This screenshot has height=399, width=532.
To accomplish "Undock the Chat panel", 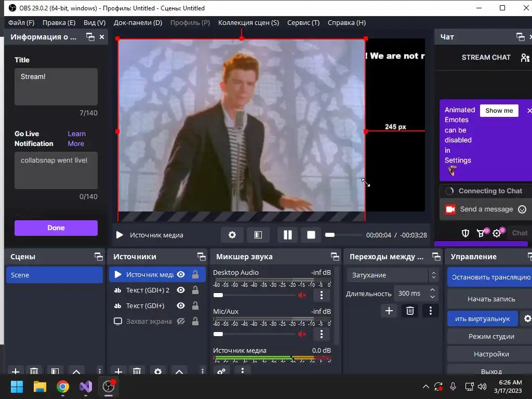I will pyautogui.click(x=520, y=37).
